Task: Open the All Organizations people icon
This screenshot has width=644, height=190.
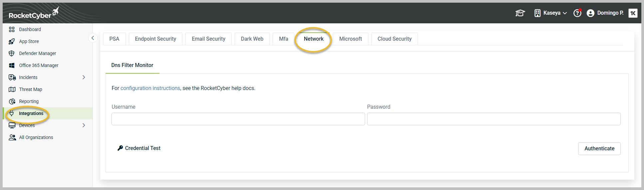Action: (12, 137)
